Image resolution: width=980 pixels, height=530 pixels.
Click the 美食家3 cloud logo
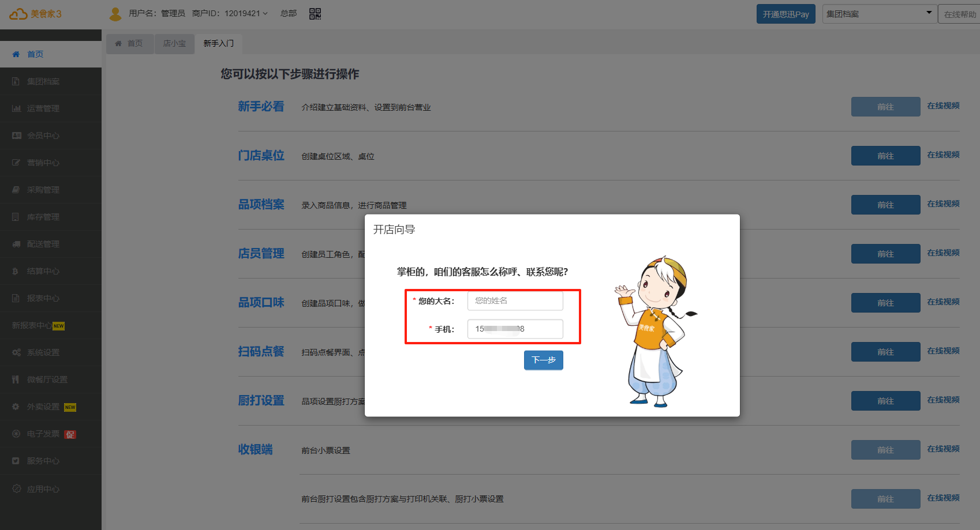tap(35, 14)
